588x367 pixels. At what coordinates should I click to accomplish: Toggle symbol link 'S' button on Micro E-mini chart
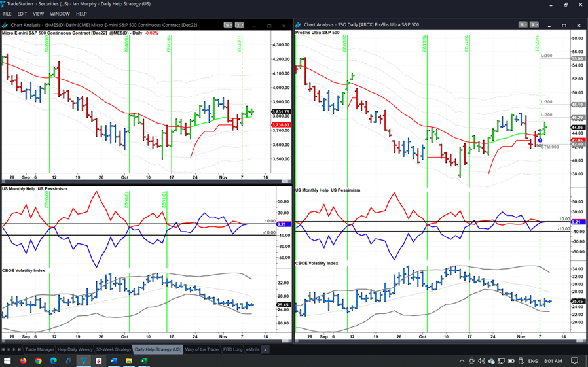pyautogui.click(x=228, y=25)
